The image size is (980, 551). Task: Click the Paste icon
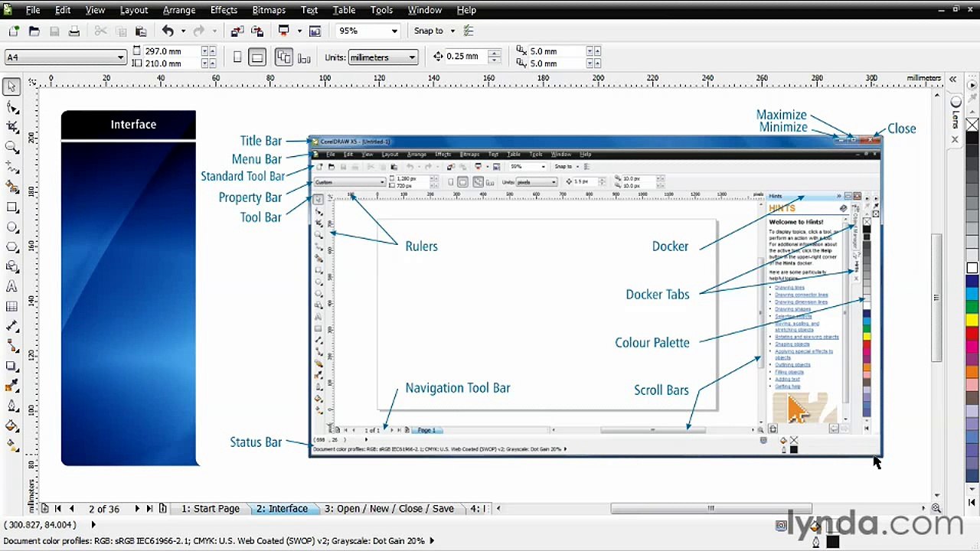(141, 31)
